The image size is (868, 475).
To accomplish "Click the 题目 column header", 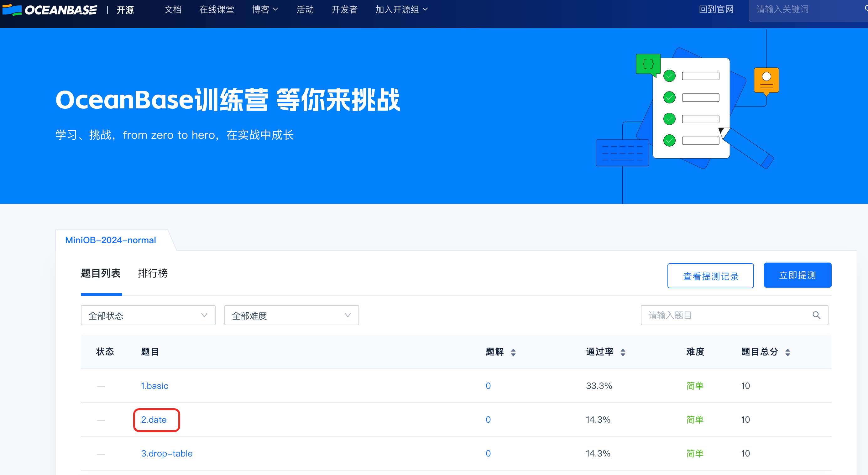I will coord(150,352).
